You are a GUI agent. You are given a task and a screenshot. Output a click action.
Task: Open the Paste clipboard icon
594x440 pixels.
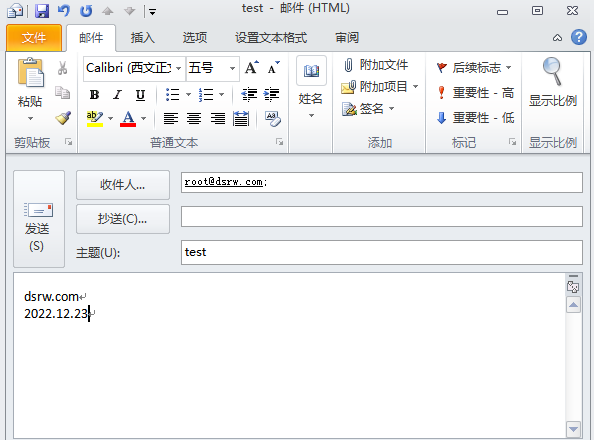point(30,72)
